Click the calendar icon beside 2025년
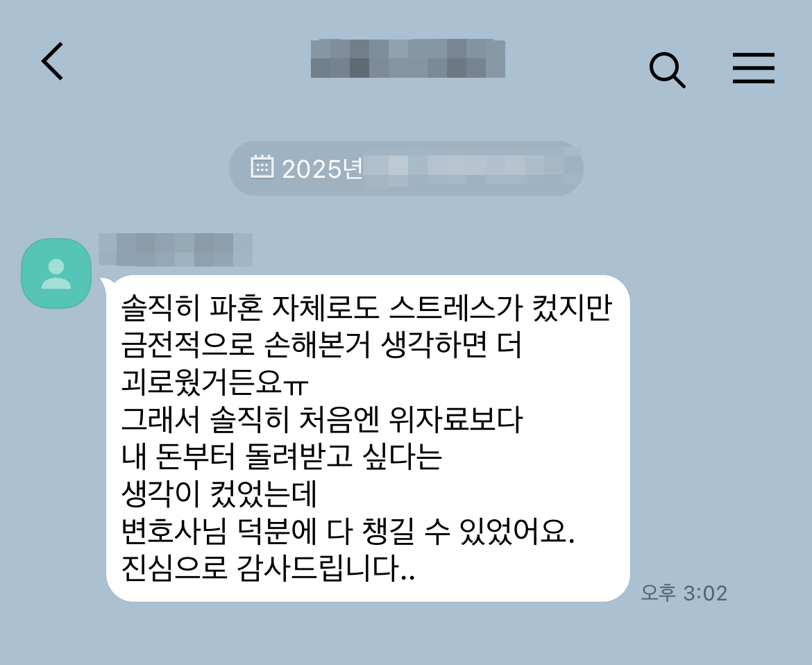This screenshot has height=665, width=812. point(262,167)
